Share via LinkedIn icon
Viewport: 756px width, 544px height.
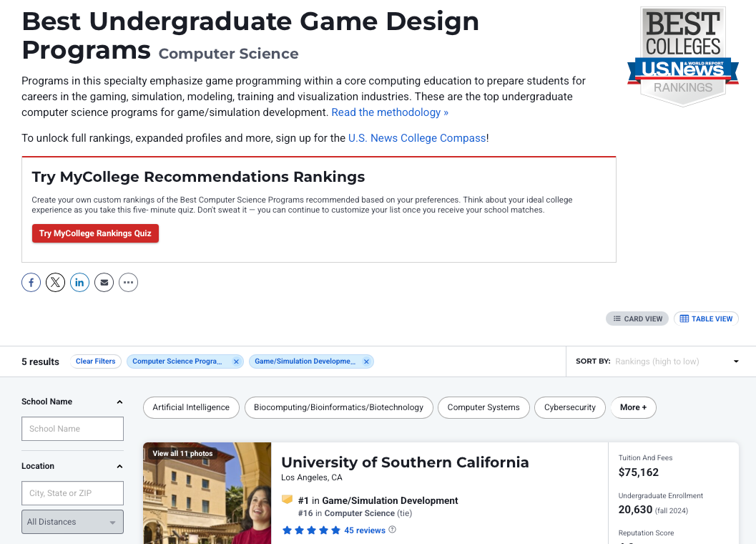[79, 283]
